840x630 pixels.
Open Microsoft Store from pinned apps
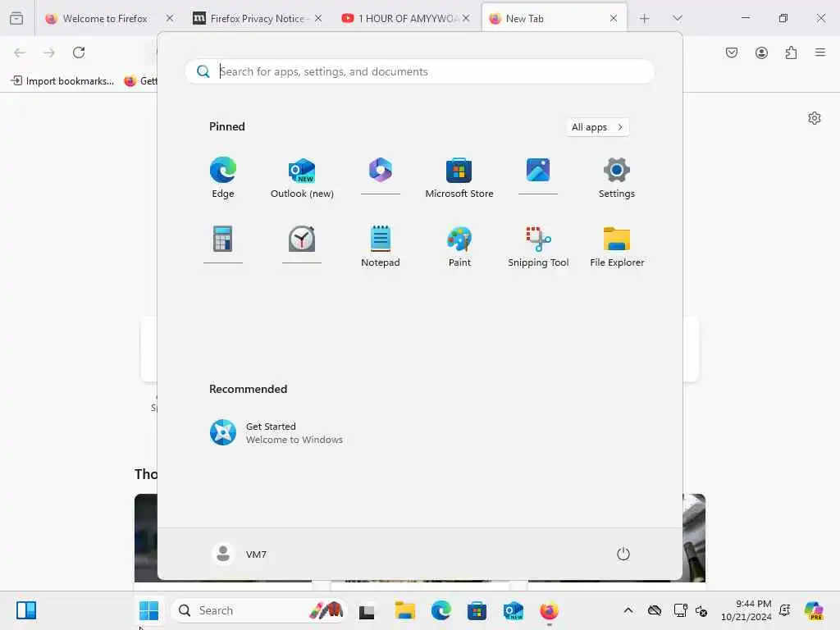tap(459, 177)
